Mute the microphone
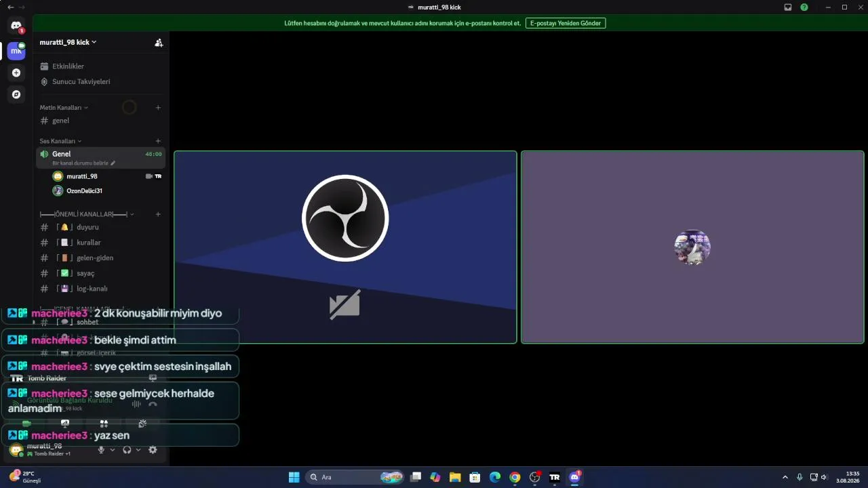The width and height of the screenshot is (868, 488). [101, 449]
